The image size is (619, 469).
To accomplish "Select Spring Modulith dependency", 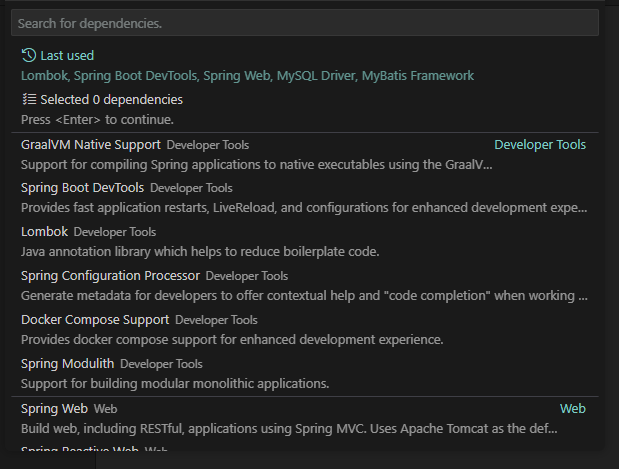I will (305, 373).
